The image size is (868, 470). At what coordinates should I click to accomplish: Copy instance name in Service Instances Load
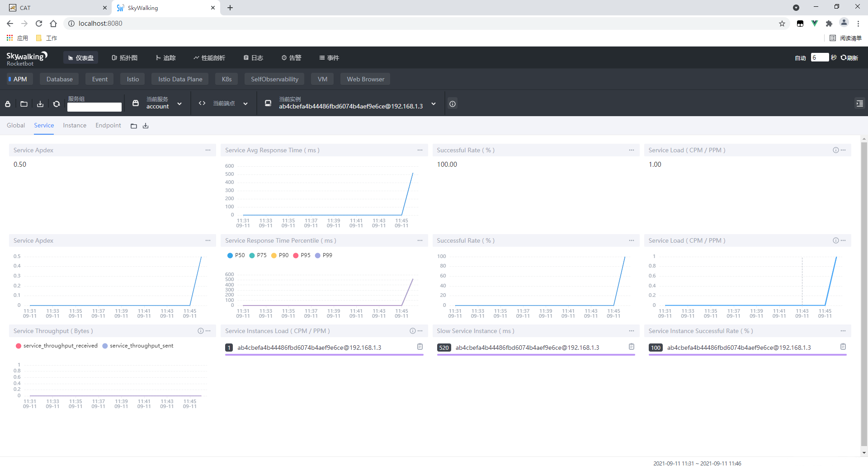[x=420, y=347]
